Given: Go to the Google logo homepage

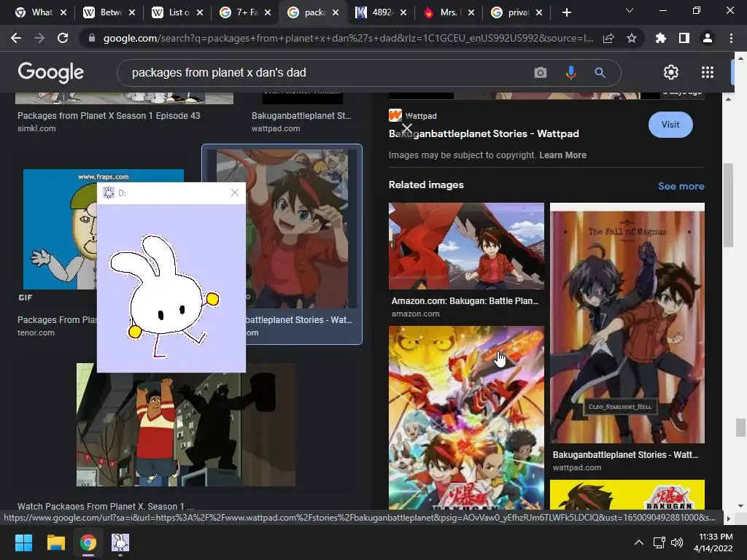Looking at the screenshot, I should pos(50,72).
